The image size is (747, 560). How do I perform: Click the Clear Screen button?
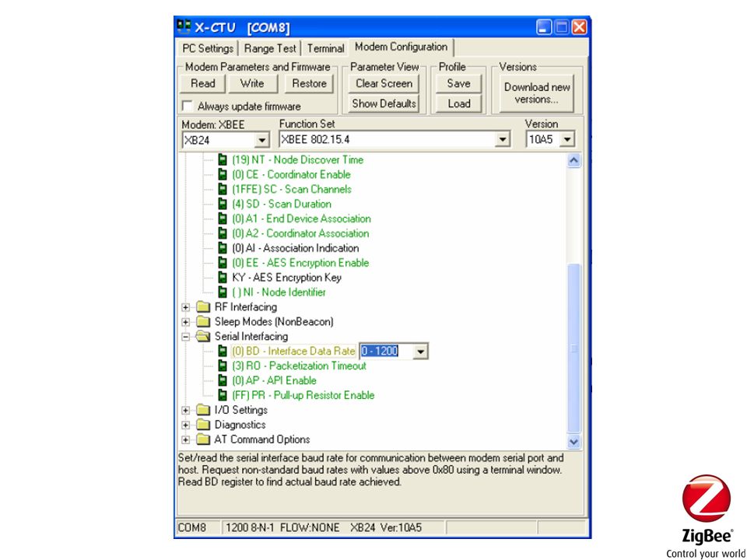point(384,83)
